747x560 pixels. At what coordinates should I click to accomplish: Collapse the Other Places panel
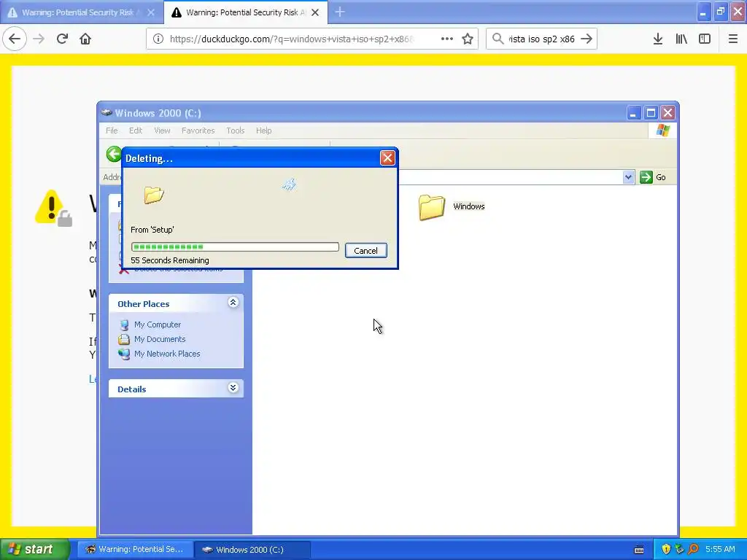click(x=233, y=303)
